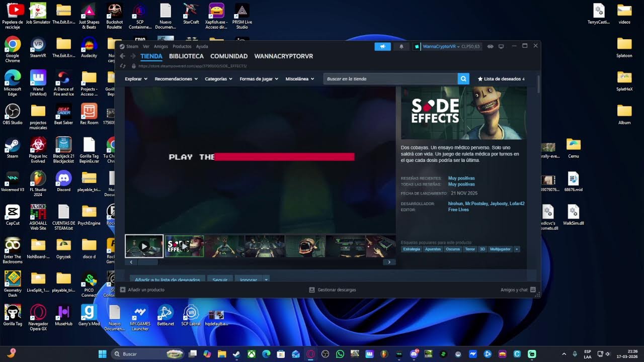The height and width of the screenshot is (362, 644).
Task: Open Plague Inc Evolved desktop icon
Action: [38, 150]
